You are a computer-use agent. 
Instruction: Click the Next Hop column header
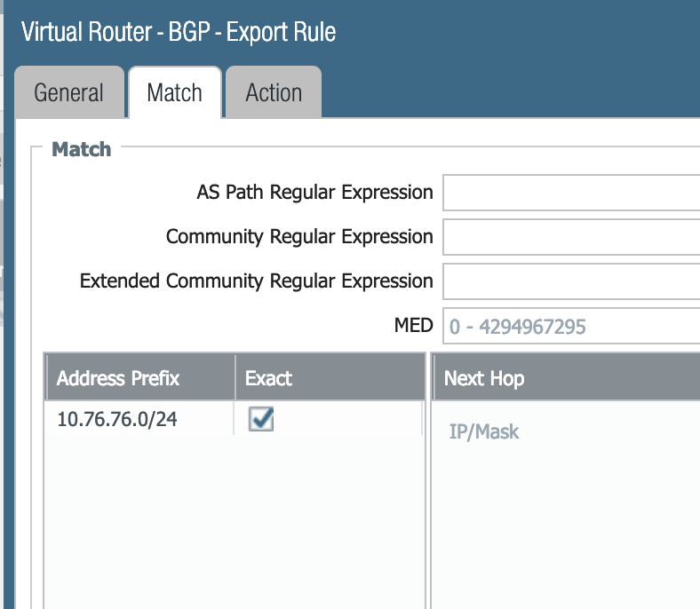(x=484, y=378)
